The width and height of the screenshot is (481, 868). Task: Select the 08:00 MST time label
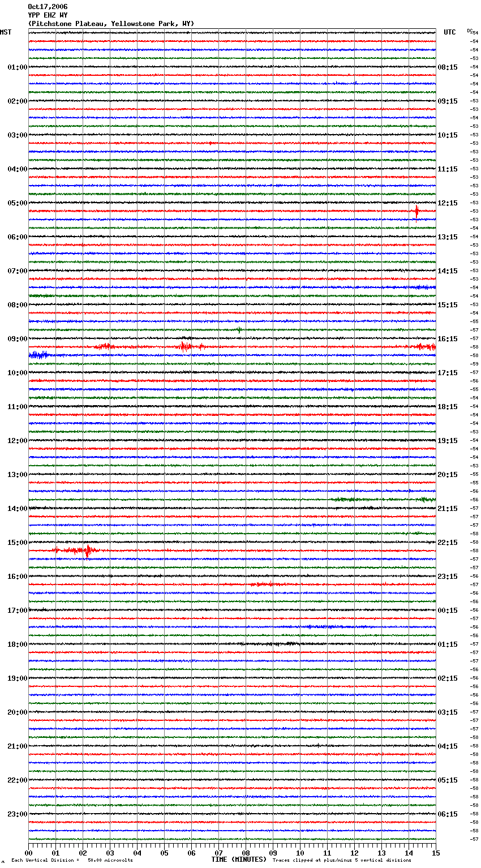pyautogui.click(x=18, y=305)
